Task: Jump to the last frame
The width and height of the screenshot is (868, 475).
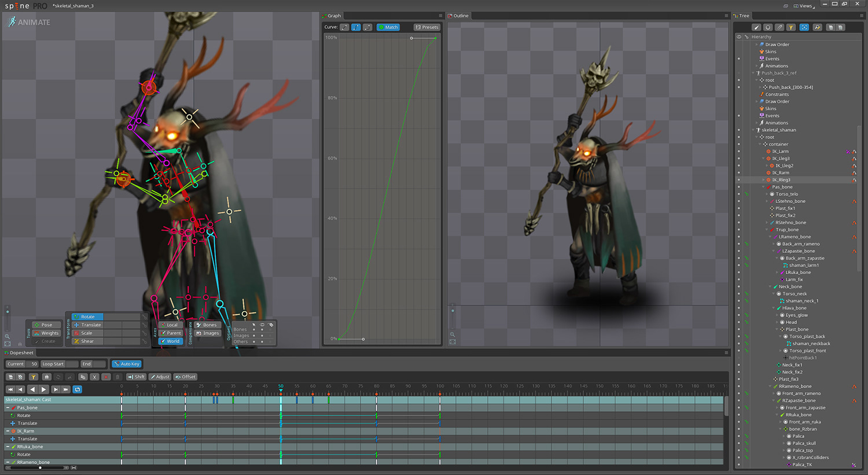Action: point(66,389)
